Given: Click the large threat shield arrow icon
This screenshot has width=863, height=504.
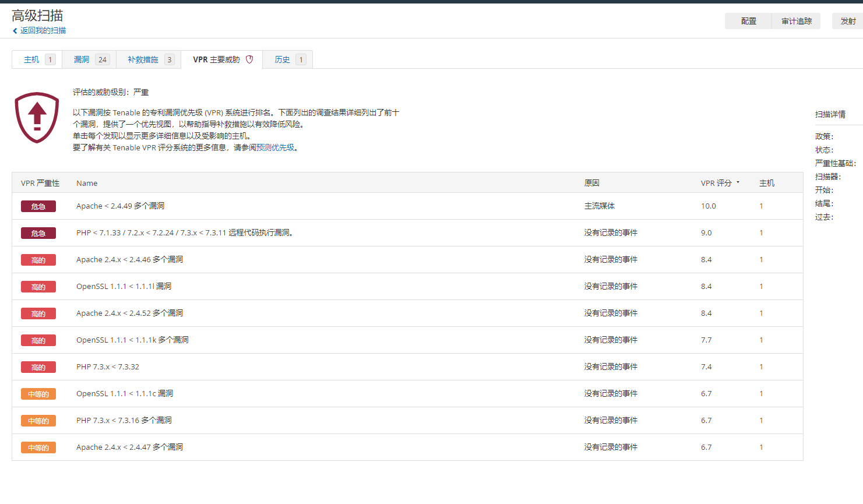Looking at the screenshot, I should click(37, 117).
